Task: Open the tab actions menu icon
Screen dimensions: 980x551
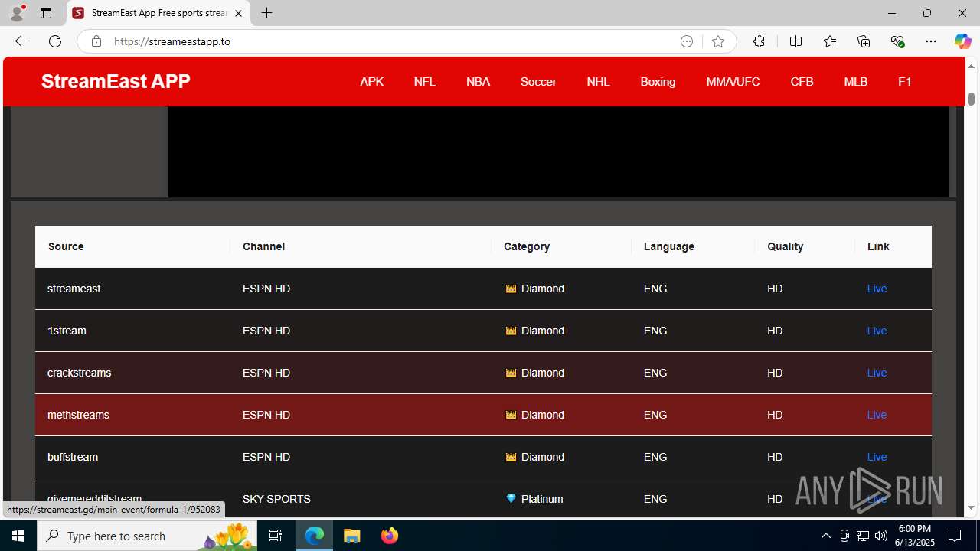Action: [46, 13]
